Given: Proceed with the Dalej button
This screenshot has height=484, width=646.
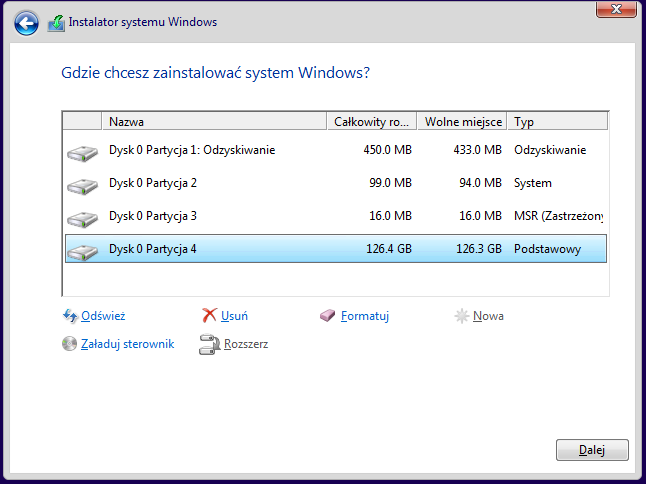Looking at the screenshot, I should click(592, 450).
